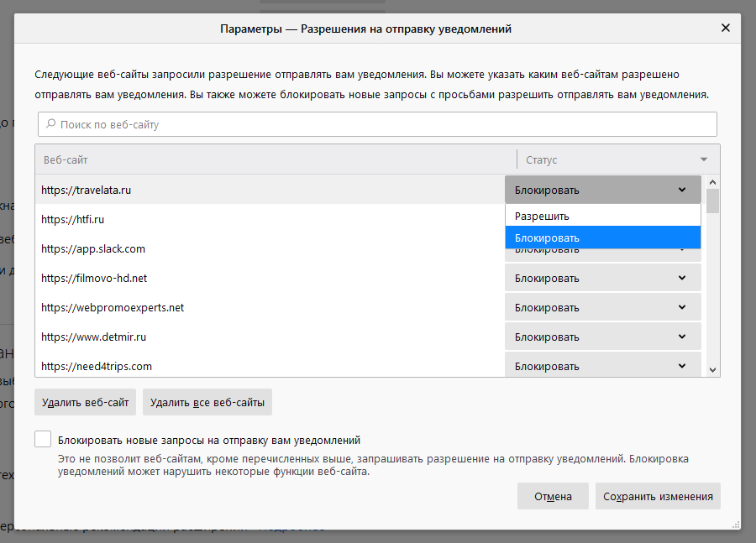This screenshot has width=756, height=543.
Task: Select the https://htfi.ru row
Action: [x=252, y=219]
